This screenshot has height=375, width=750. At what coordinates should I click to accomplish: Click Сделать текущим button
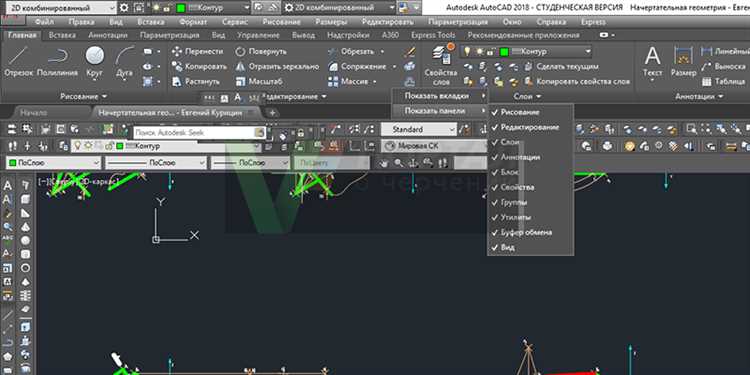[562, 67]
